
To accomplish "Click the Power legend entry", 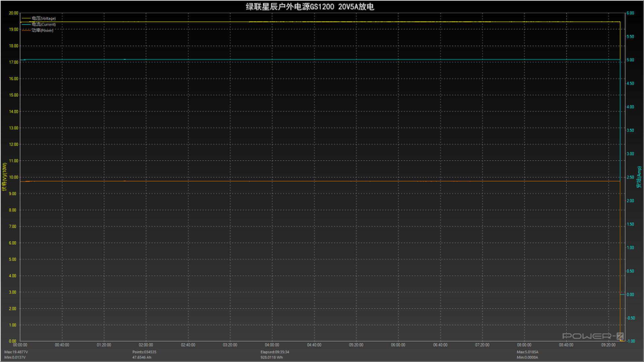I will point(43,31).
